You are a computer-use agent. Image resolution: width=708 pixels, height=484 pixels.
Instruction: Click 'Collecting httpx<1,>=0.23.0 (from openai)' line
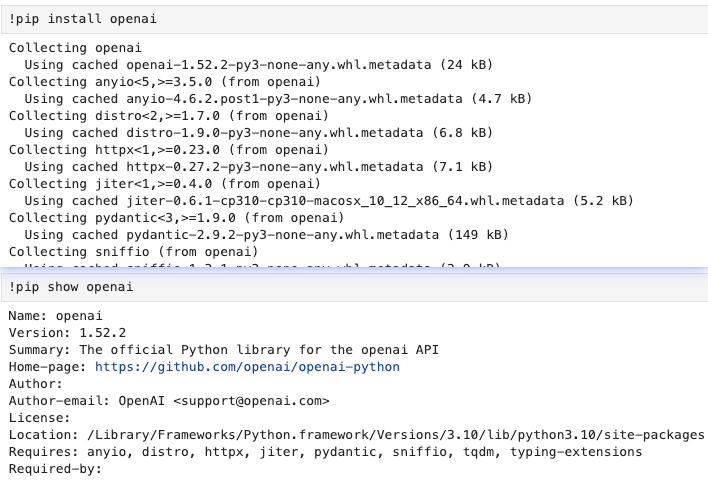coord(168,149)
